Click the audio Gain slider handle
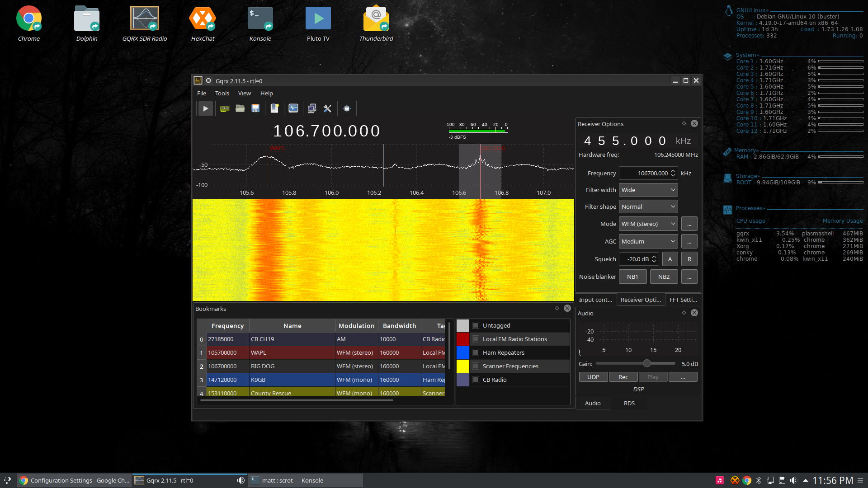Image resolution: width=868 pixels, height=488 pixels. point(647,364)
